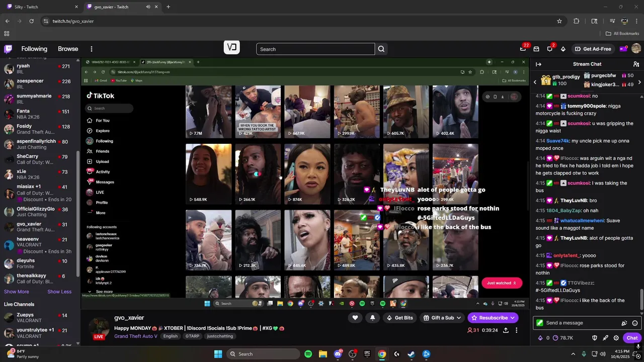Click Show Less followed channels
Image resolution: width=644 pixels, height=362 pixels.
(59, 292)
